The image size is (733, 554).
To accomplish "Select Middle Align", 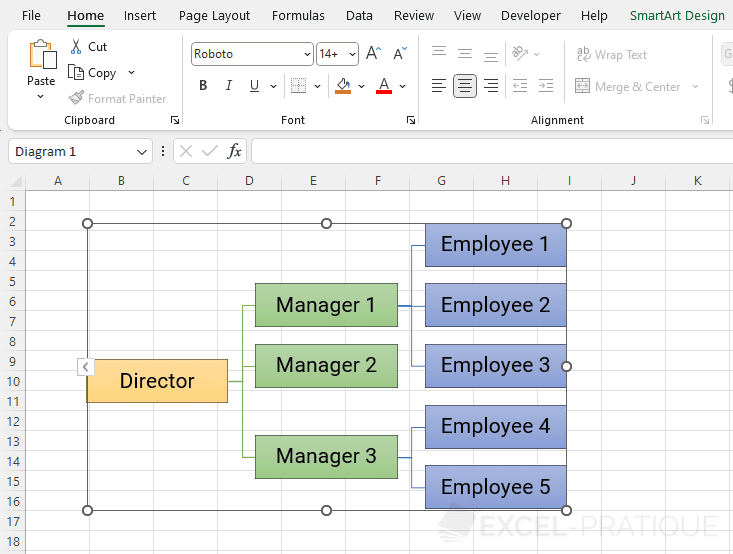I will [465, 53].
